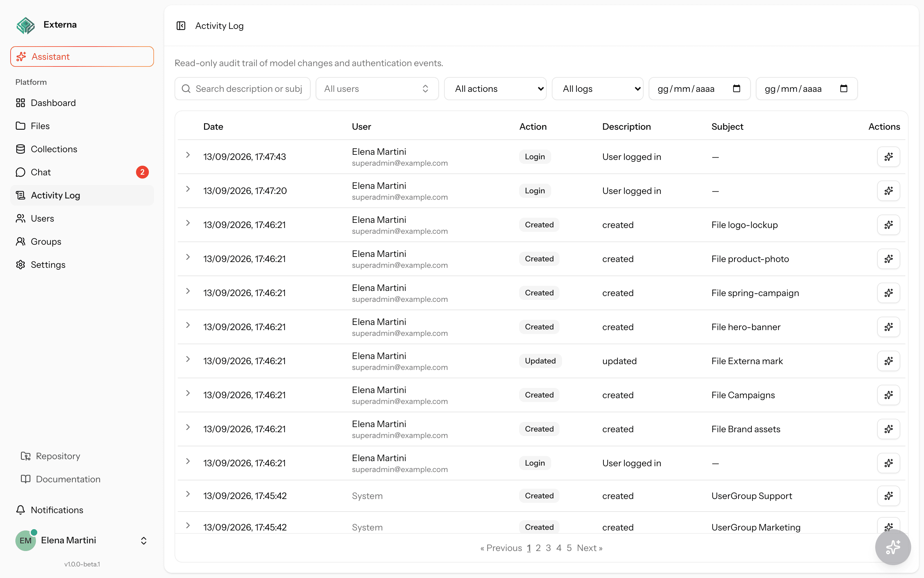Click assistant icon for UserGroup Support
The height and width of the screenshot is (578, 924).
pos(888,496)
